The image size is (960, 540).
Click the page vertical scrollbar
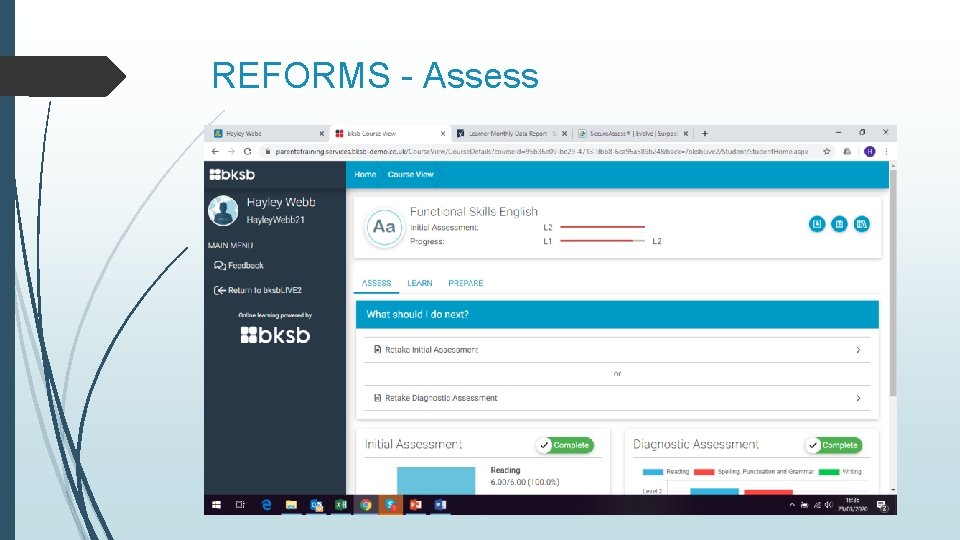[x=893, y=283]
